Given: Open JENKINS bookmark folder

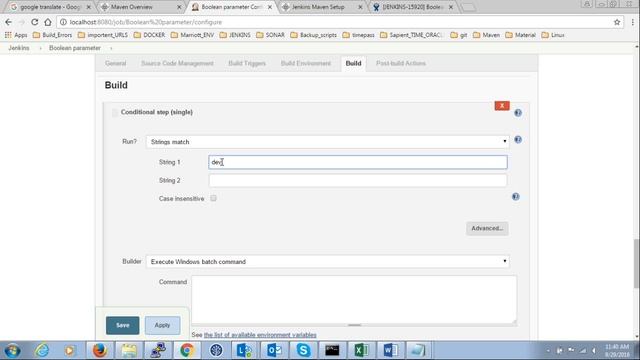Looking at the screenshot, I should click(x=235, y=35).
